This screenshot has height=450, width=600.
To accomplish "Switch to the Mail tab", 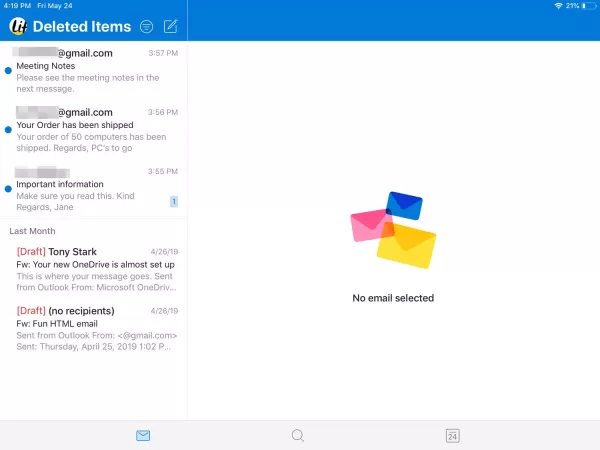I will point(143,435).
